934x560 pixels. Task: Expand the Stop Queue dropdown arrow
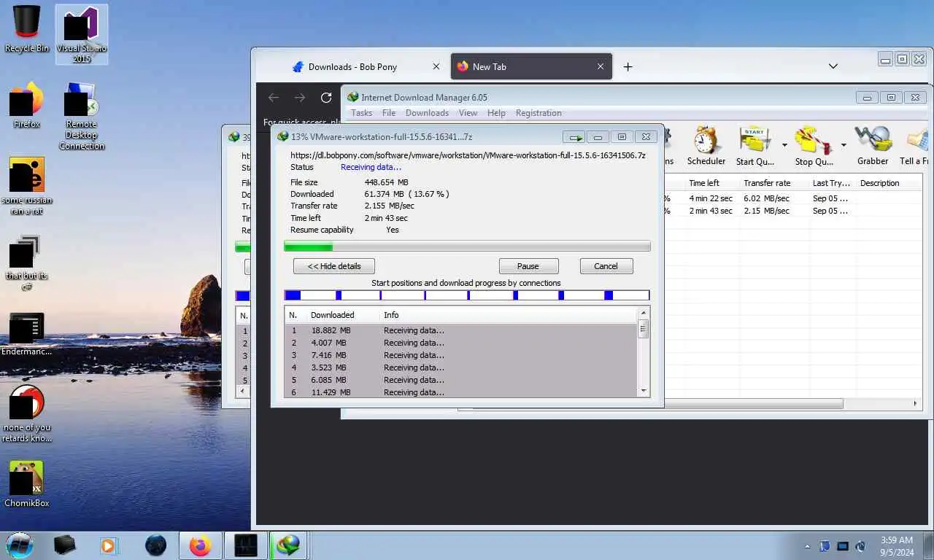844,145
